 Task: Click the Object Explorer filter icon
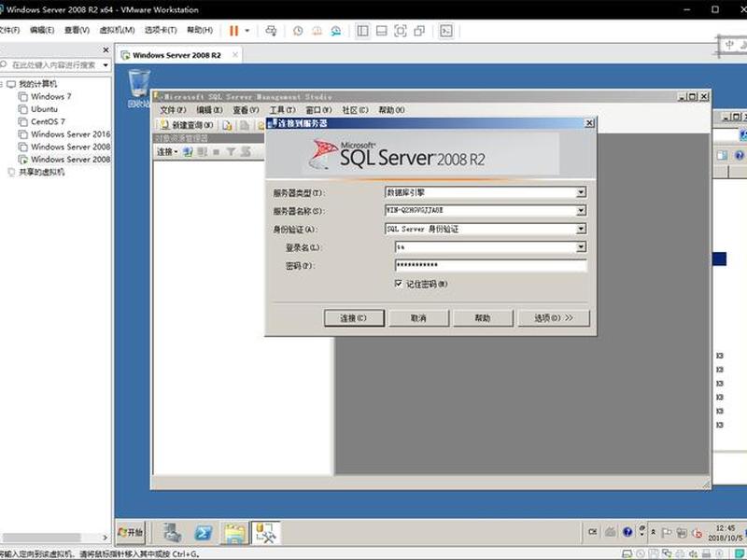[x=231, y=152]
